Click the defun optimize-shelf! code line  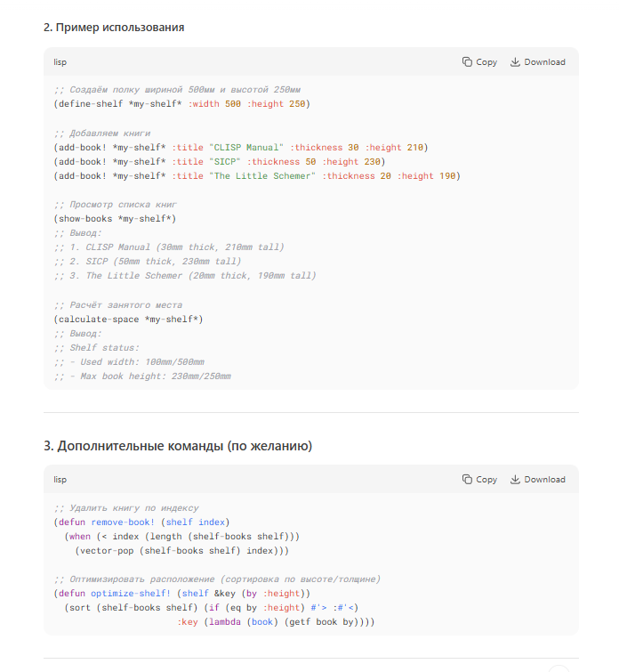[181, 593]
